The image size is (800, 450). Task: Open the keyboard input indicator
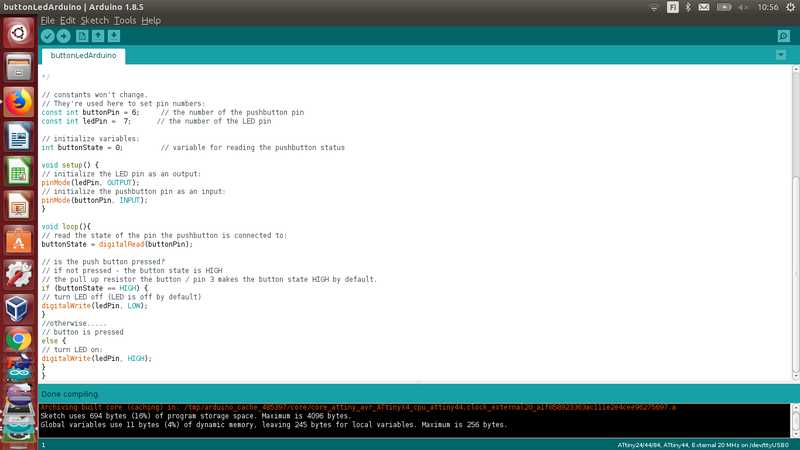tap(672, 7)
